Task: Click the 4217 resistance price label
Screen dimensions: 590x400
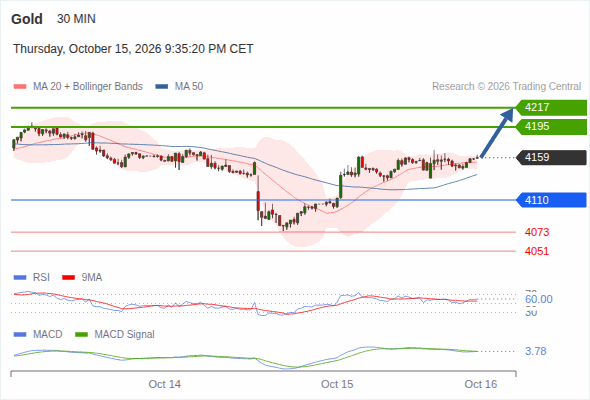Action: pos(551,108)
